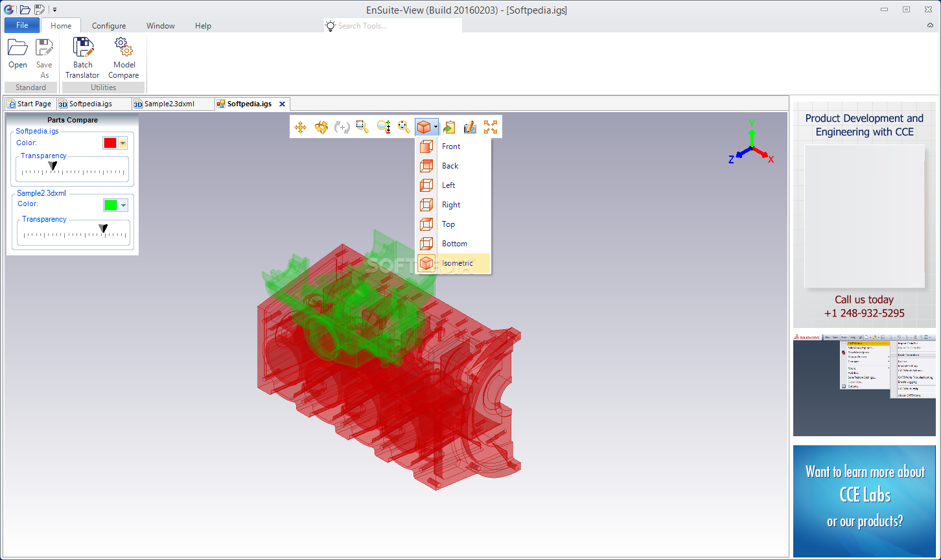Click the Back view cube icon
The image size is (941, 560).
pyautogui.click(x=426, y=166)
